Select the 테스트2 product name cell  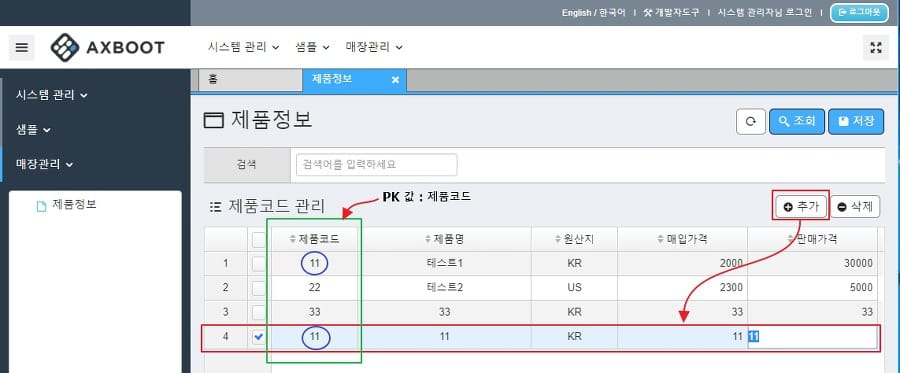coord(445,287)
